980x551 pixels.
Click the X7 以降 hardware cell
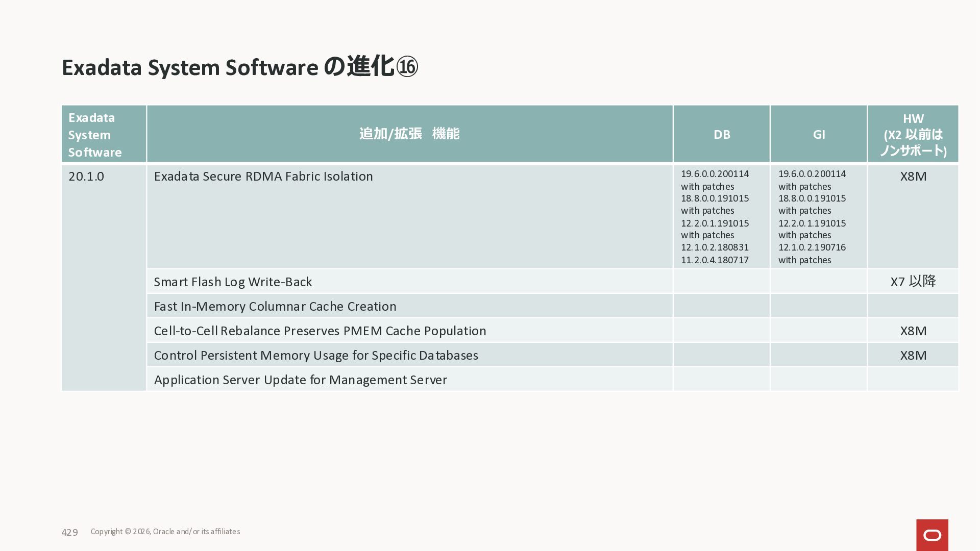tap(913, 282)
